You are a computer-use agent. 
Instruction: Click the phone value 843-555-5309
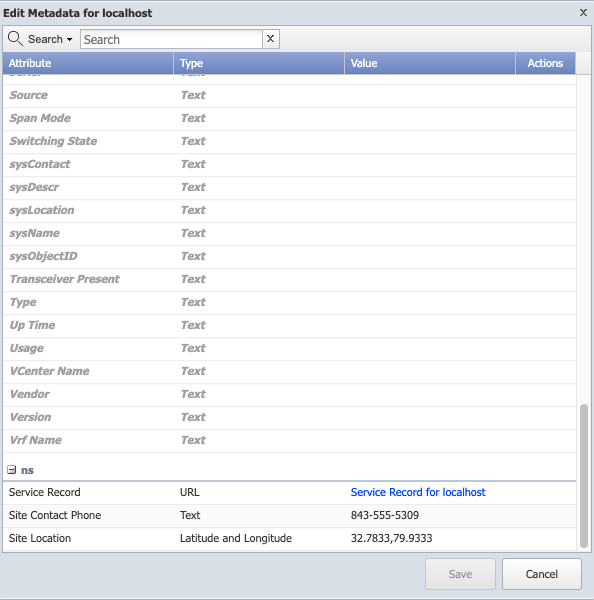tap(385, 515)
